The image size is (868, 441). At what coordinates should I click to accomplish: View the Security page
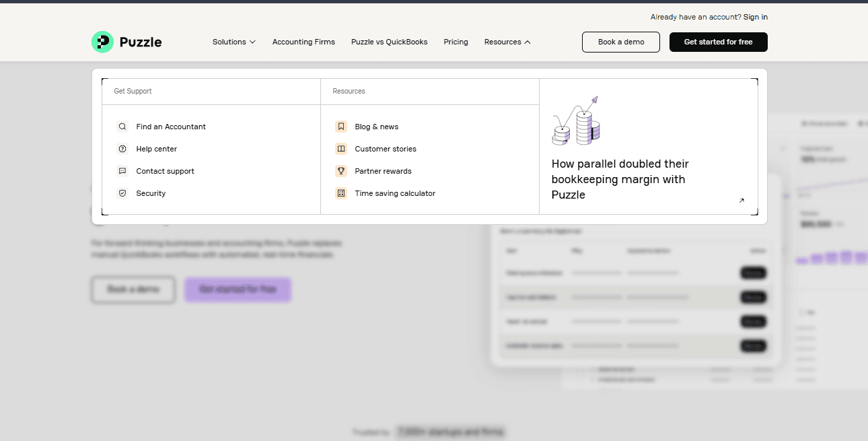[151, 193]
